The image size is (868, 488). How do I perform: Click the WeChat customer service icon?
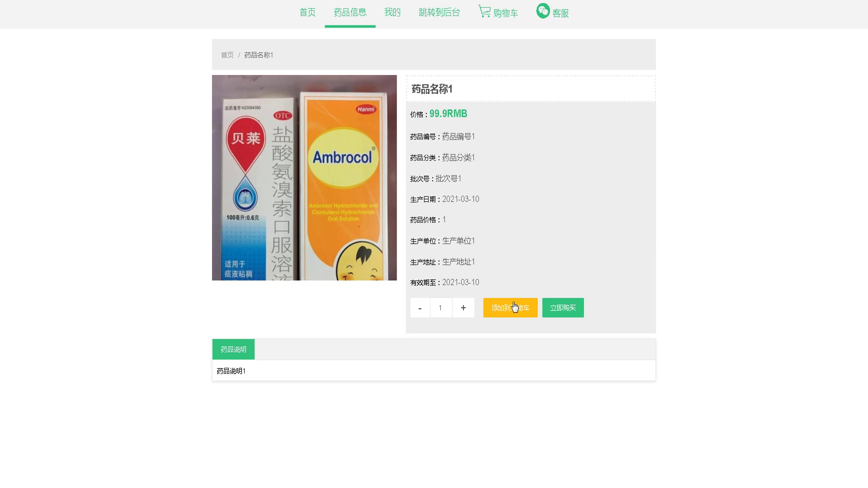[x=543, y=11]
